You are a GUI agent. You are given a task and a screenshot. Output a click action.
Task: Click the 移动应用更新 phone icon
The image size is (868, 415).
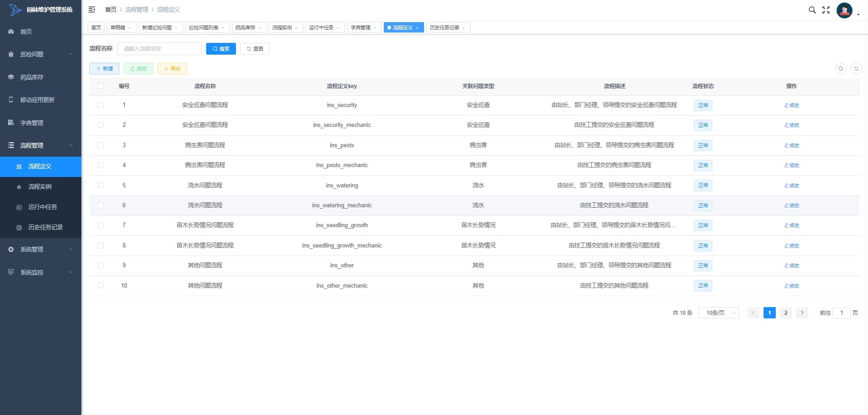click(x=11, y=100)
